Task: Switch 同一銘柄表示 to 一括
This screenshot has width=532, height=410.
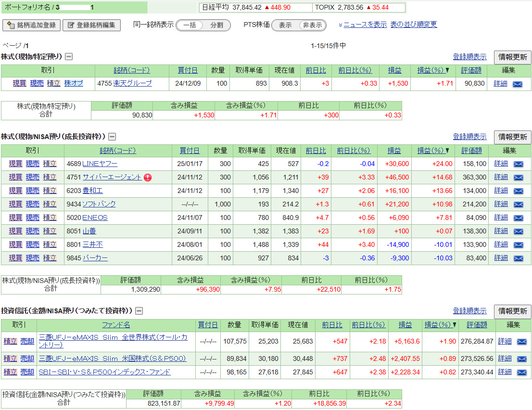Action: click(x=190, y=25)
